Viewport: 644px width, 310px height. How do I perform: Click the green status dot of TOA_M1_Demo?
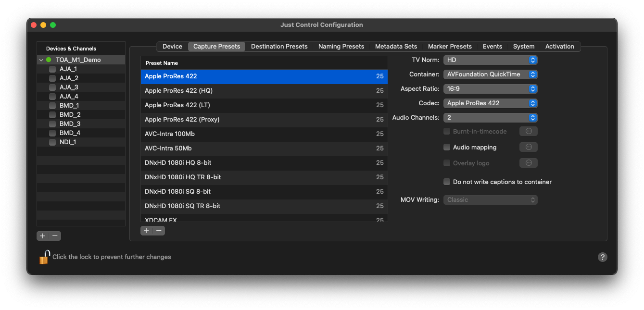[x=49, y=60]
